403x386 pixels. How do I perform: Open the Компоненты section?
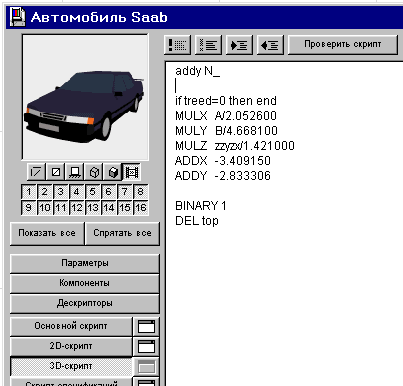click(85, 283)
